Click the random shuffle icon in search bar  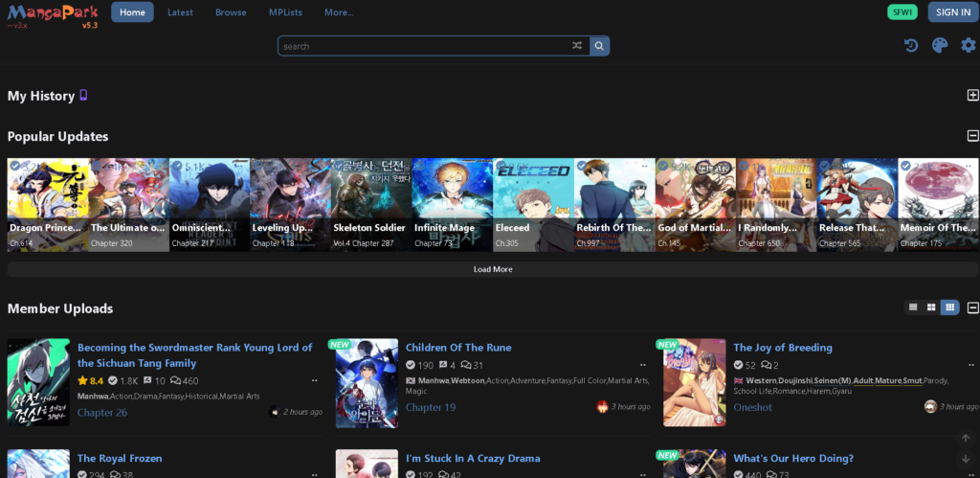pyautogui.click(x=577, y=46)
